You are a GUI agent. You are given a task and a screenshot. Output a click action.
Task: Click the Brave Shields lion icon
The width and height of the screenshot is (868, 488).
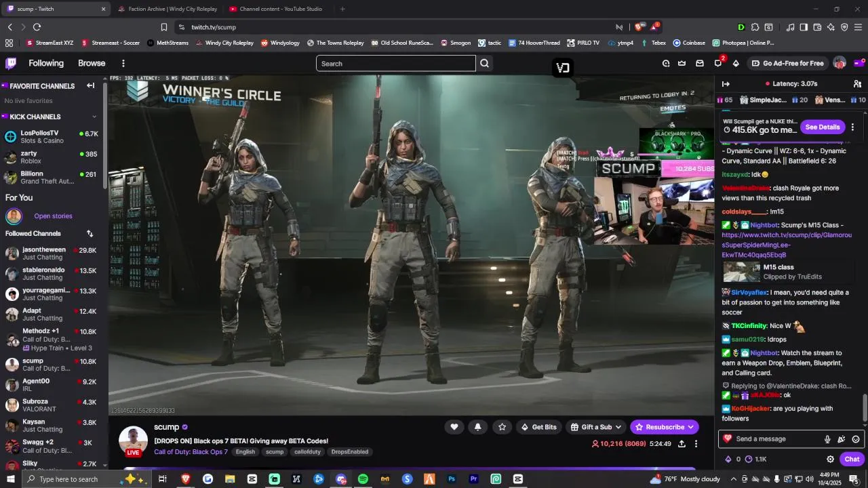tap(637, 27)
